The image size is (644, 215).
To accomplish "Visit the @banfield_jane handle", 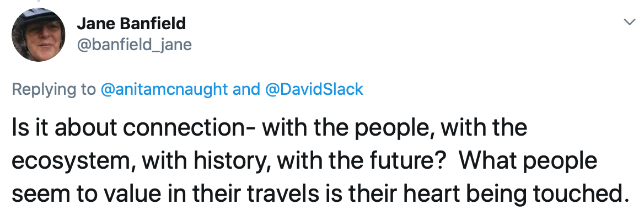I will pos(135,45).
